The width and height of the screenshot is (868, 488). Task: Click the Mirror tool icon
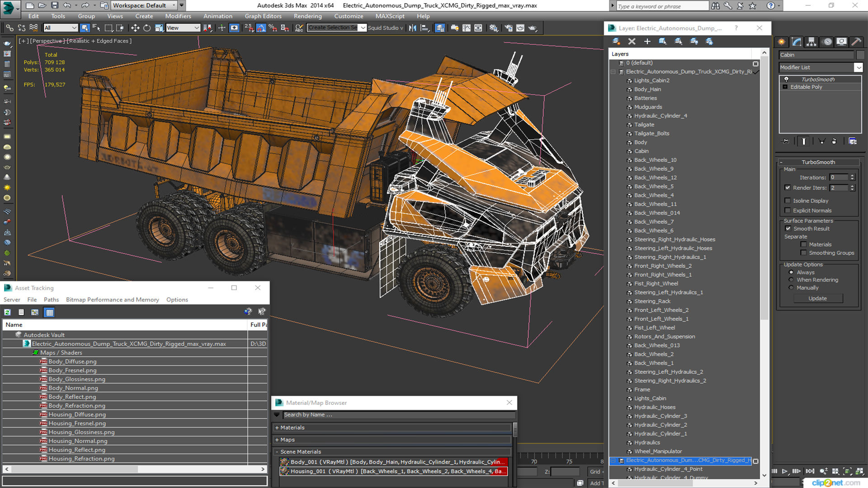(412, 28)
